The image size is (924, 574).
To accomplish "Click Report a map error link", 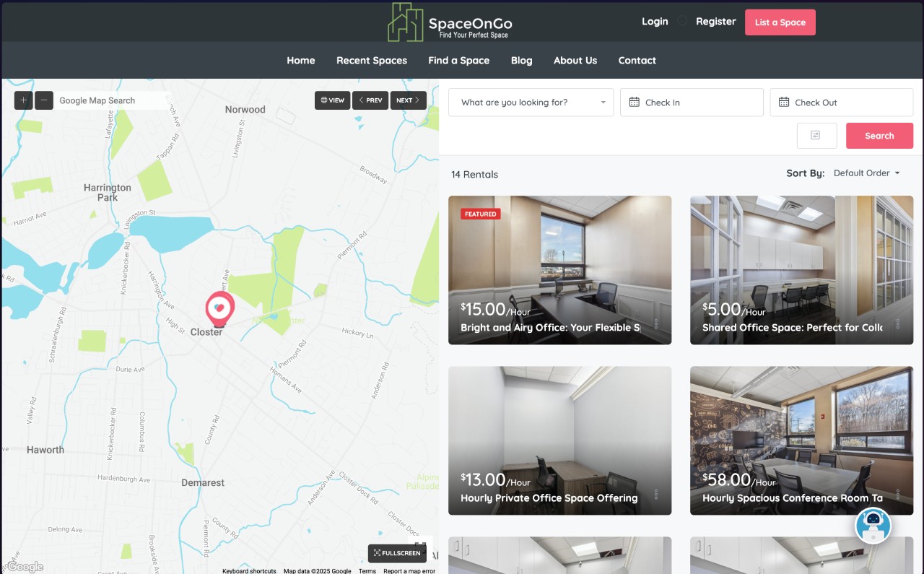I will pyautogui.click(x=409, y=571).
